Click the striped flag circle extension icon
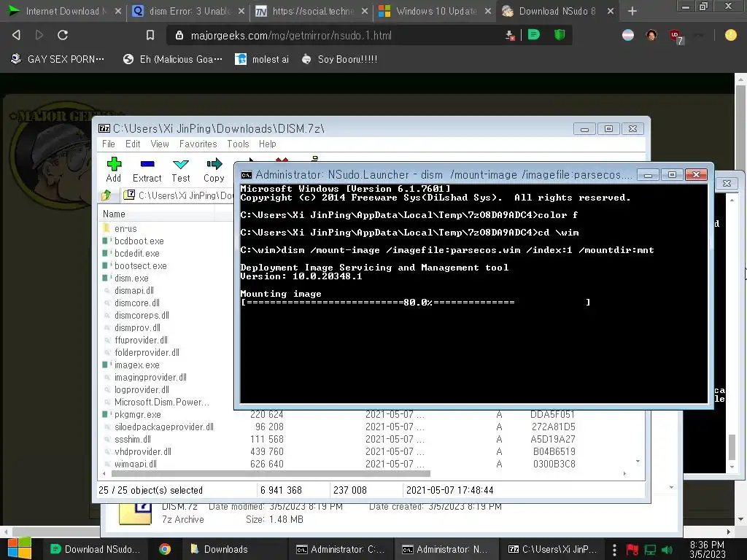The width and height of the screenshot is (747, 560). 628,35
